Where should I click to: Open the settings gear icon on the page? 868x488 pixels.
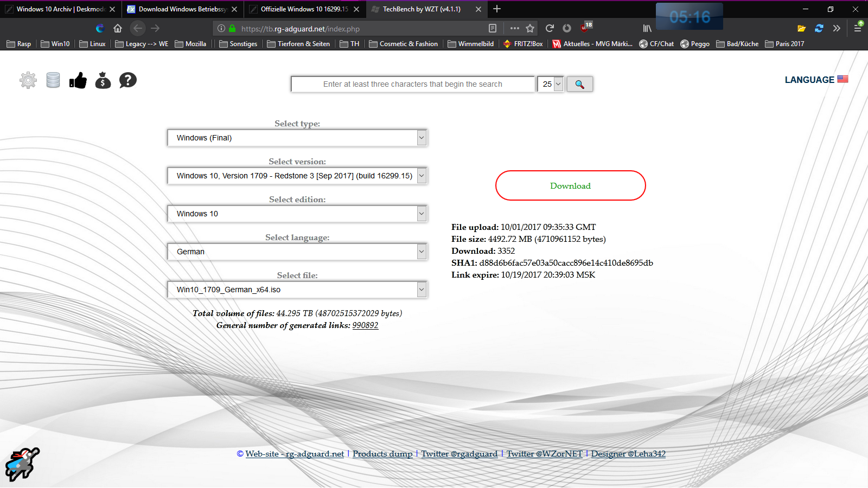[x=28, y=80]
